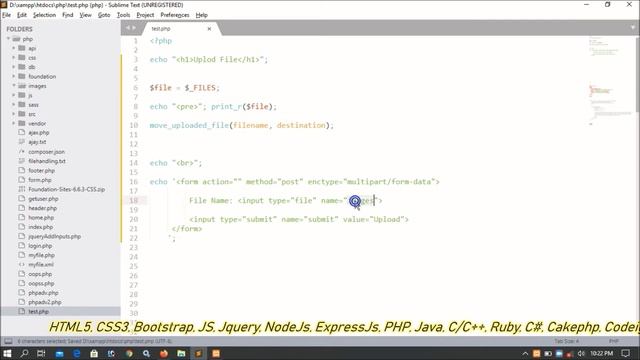Open Windows notification center
This screenshot has width=640, height=360.
point(626,353)
